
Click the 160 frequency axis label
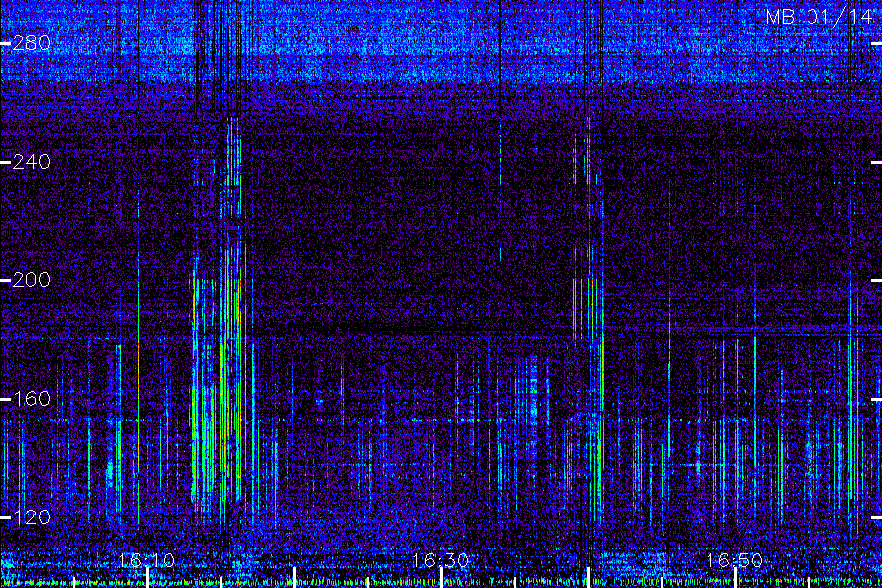(x=31, y=399)
